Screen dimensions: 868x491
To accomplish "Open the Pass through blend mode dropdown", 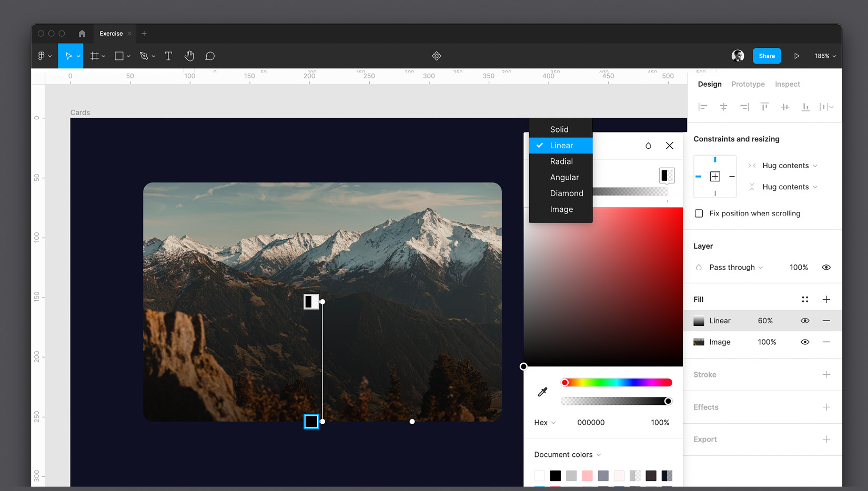I will coord(732,267).
